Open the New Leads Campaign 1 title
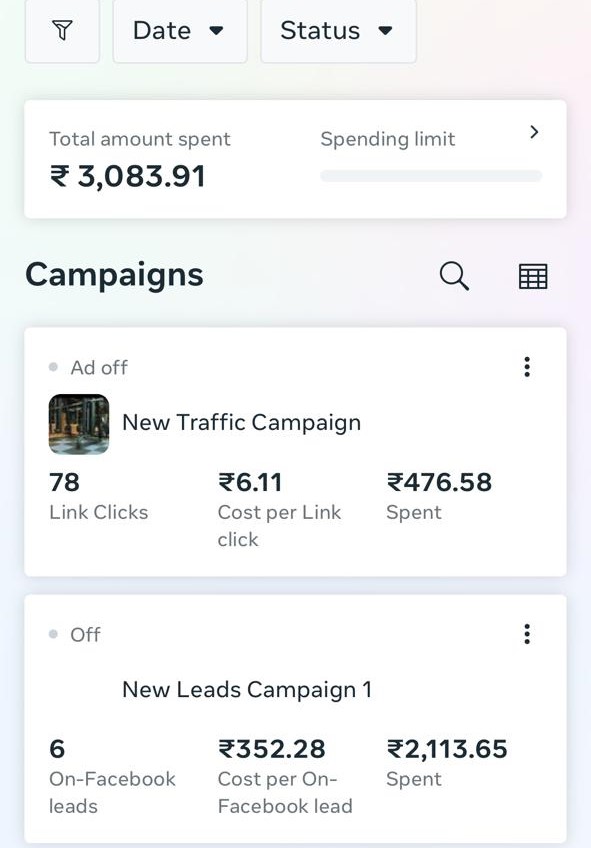Image resolution: width=591 pixels, height=848 pixels. pyautogui.click(x=247, y=690)
